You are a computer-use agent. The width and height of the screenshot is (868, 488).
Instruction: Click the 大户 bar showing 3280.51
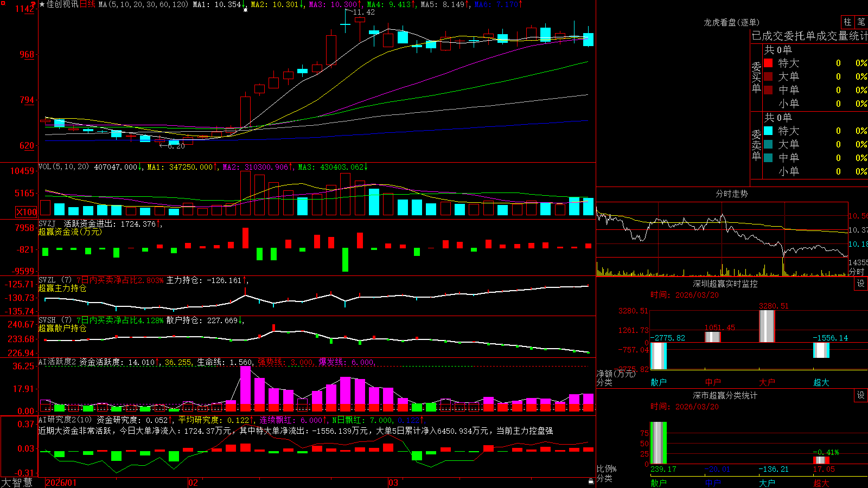[767, 326]
